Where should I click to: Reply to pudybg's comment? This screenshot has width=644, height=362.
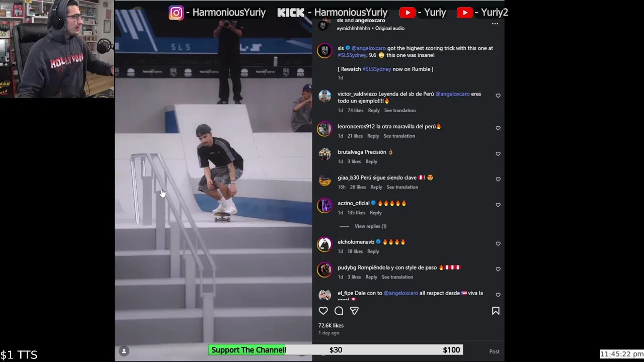[371, 277]
